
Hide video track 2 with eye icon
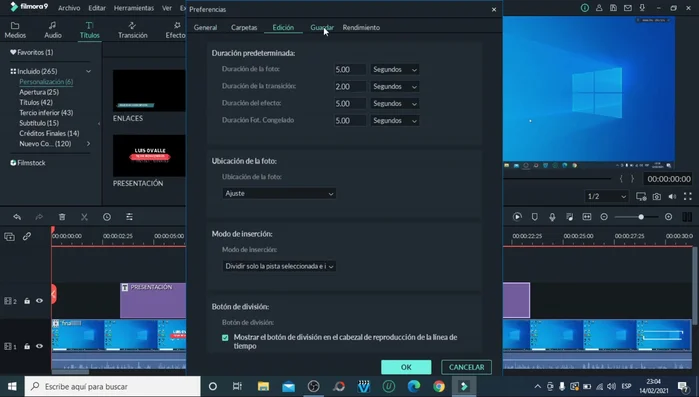tap(39, 301)
